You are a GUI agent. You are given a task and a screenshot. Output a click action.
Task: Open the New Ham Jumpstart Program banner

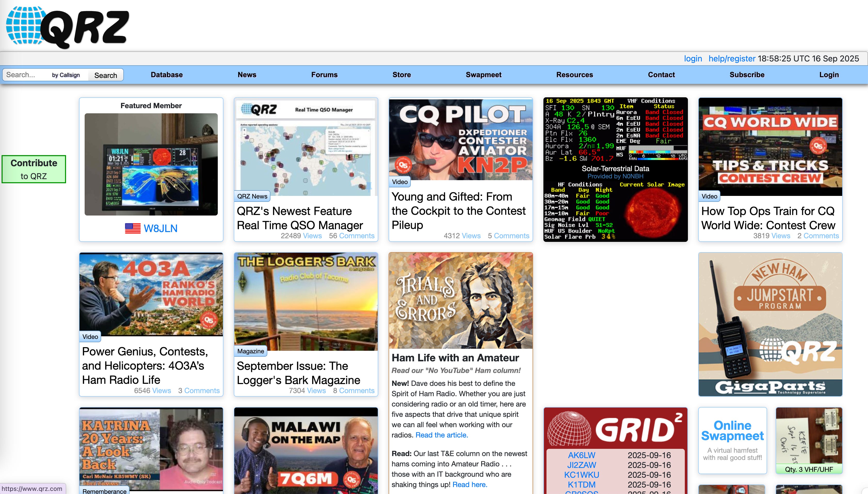770,324
